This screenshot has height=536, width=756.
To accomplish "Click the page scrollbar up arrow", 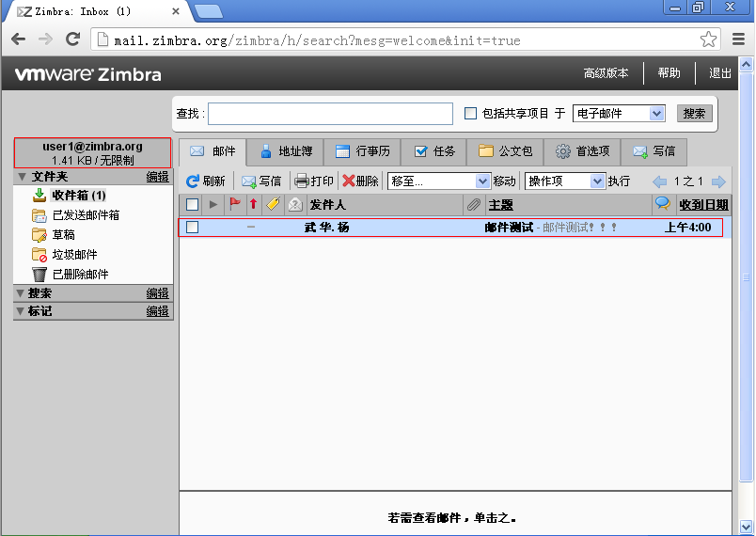I will pos(746,64).
